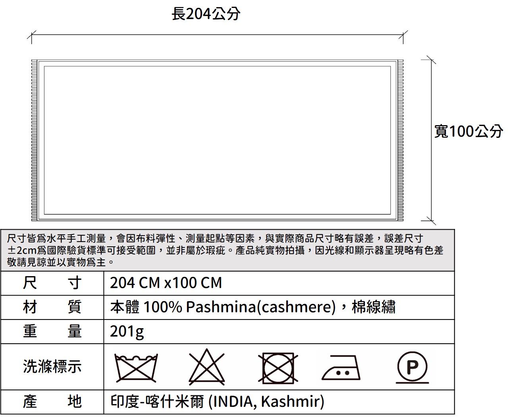513x420 pixels.
Task: Select the 201g weight value
Action: coord(127,331)
